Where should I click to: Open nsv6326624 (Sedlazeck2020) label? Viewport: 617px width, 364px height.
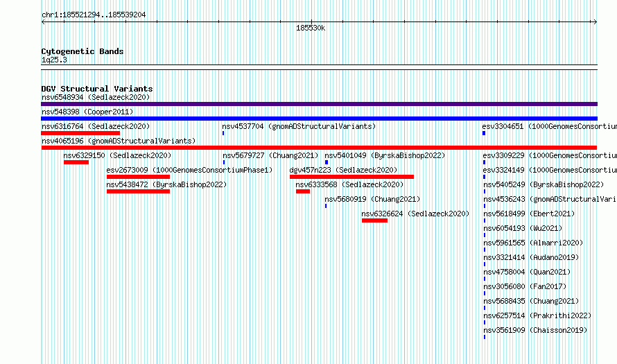tap(415, 214)
